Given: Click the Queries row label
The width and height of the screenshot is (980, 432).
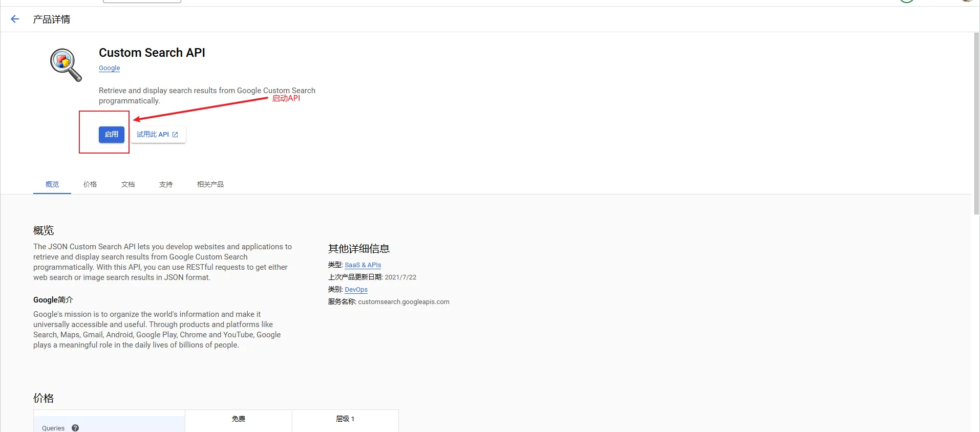Looking at the screenshot, I should (53, 428).
